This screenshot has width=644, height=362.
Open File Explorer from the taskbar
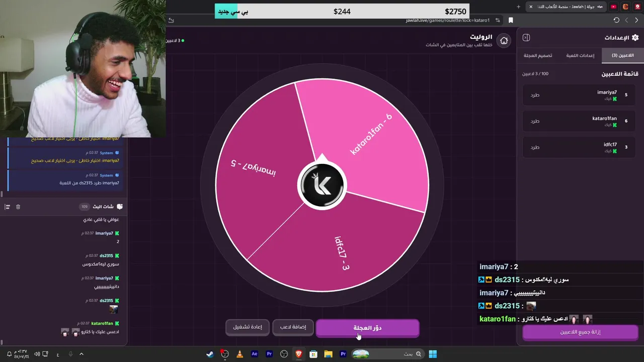tap(329, 354)
